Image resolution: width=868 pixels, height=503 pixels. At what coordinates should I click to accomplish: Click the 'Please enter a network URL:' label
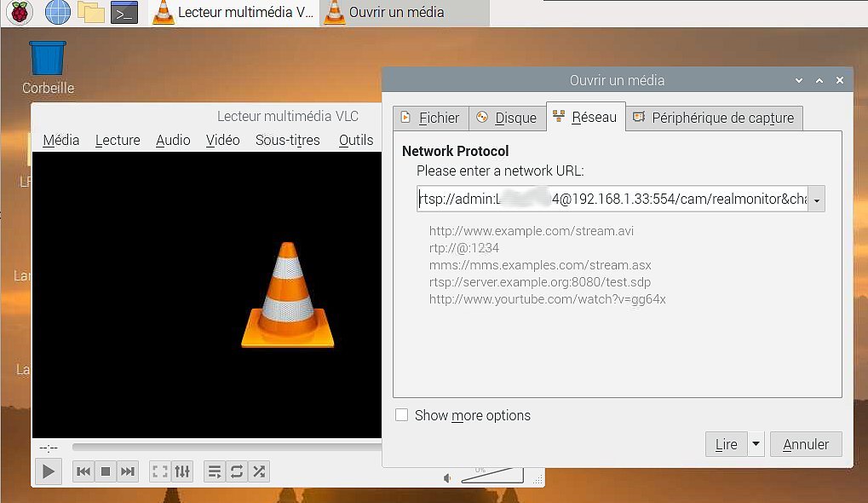click(x=500, y=171)
